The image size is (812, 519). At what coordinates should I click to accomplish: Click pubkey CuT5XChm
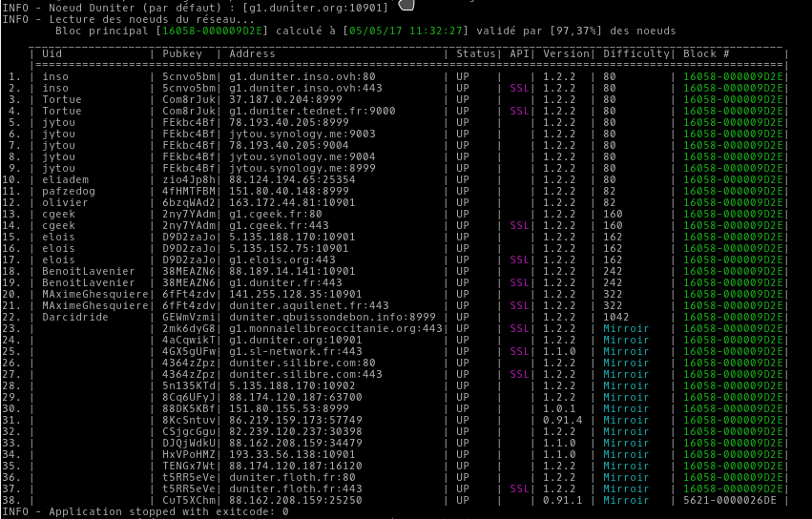189,500
